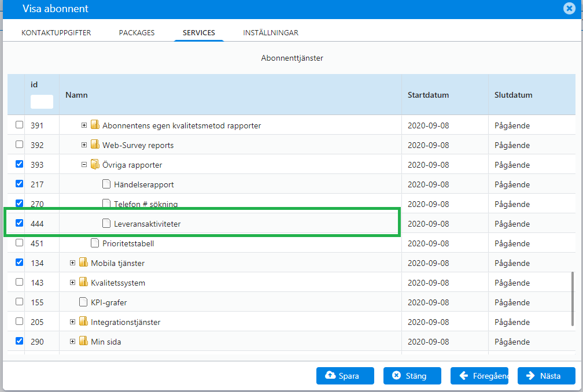Screen dimensions: 583x392
Task: Expand the Kvalitetssystem node
Action: 72,283
